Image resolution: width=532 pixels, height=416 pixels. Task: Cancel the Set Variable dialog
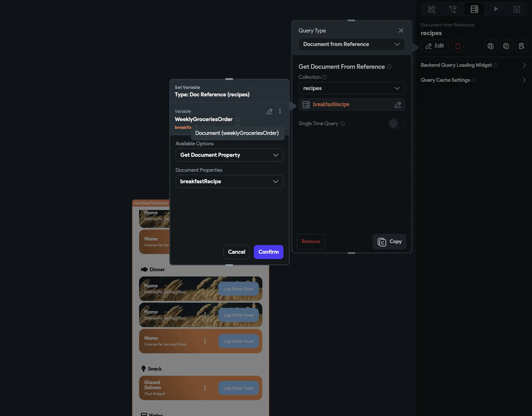(237, 252)
